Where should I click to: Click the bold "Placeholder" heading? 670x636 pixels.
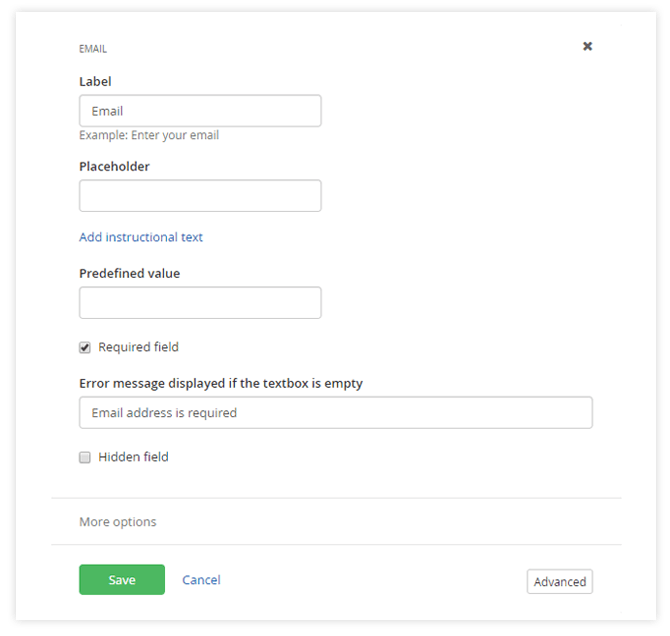[114, 166]
